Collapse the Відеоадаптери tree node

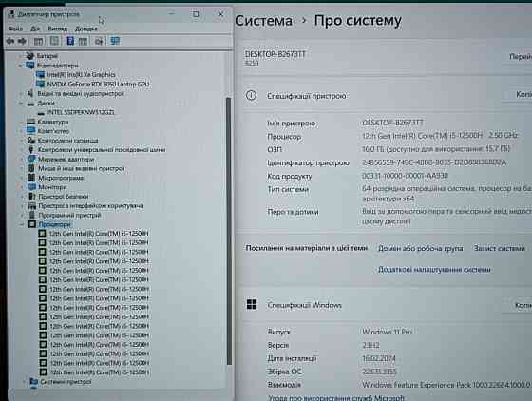pyautogui.click(x=21, y=66)
